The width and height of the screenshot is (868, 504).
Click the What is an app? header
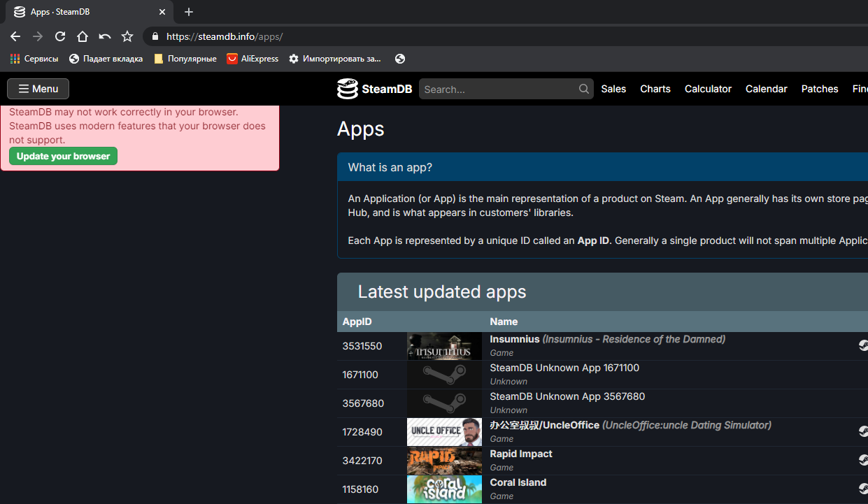[602, 167]
